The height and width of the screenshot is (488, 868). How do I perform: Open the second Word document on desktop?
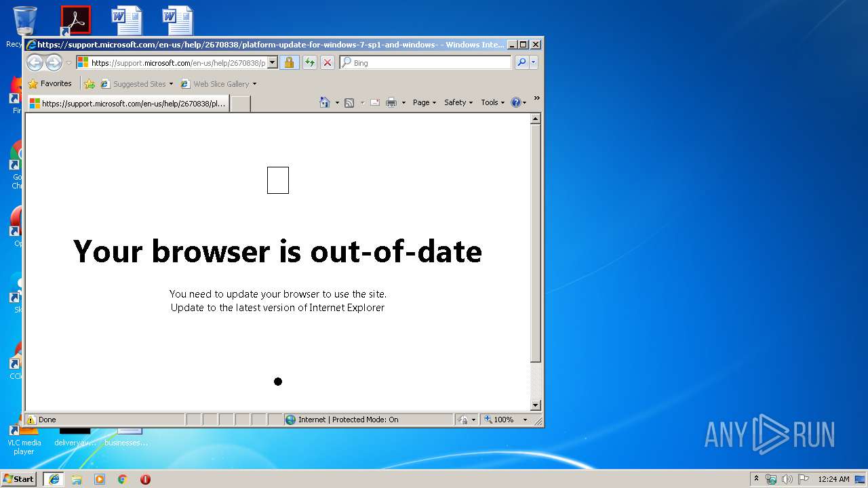pos(178,21)
